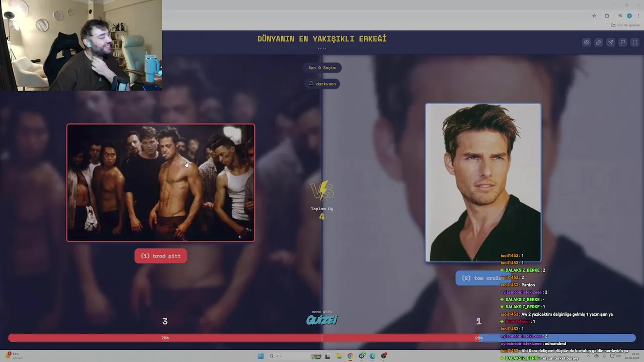Open the taskbar app with green check badge
This screenshot has height=362, width=644.
pyautogui.click(x=362, y=356)
